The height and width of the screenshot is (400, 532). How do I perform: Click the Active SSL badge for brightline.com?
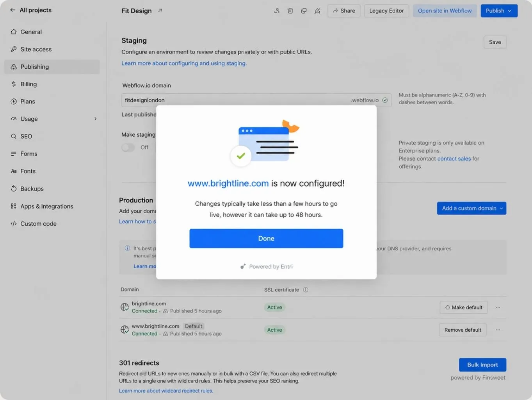point(274,307)
